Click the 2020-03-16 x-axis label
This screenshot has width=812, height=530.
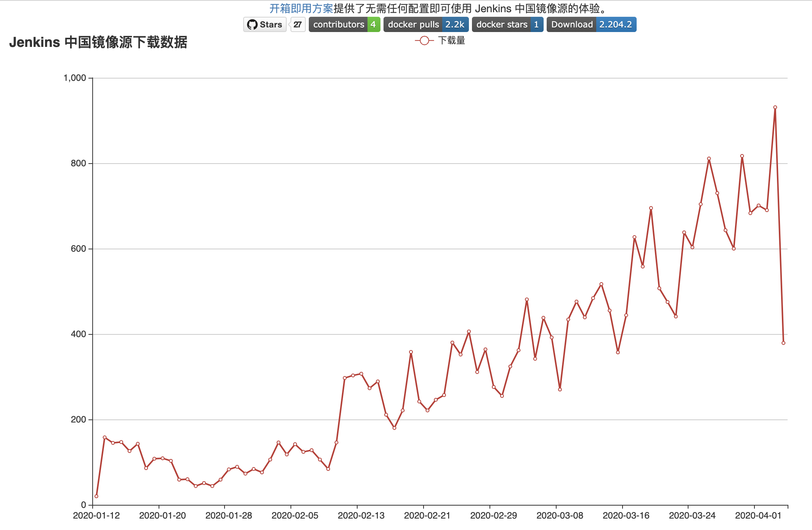click(626, 516)
